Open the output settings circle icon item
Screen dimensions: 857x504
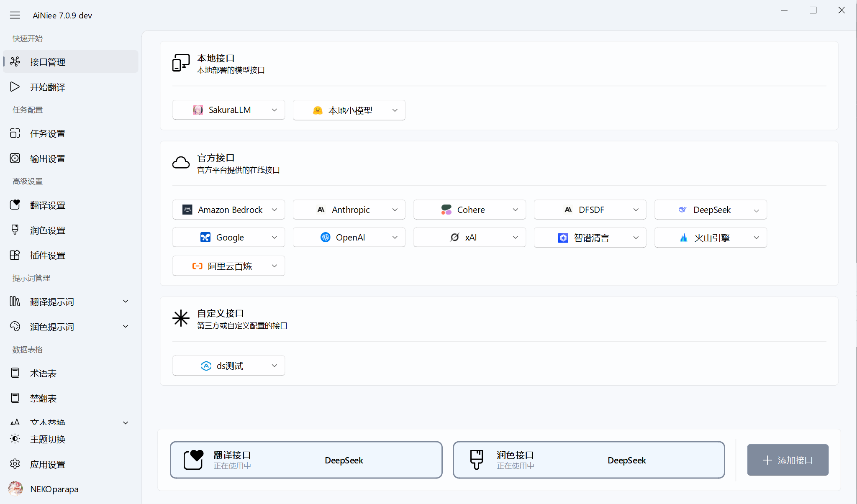point(15,159)
